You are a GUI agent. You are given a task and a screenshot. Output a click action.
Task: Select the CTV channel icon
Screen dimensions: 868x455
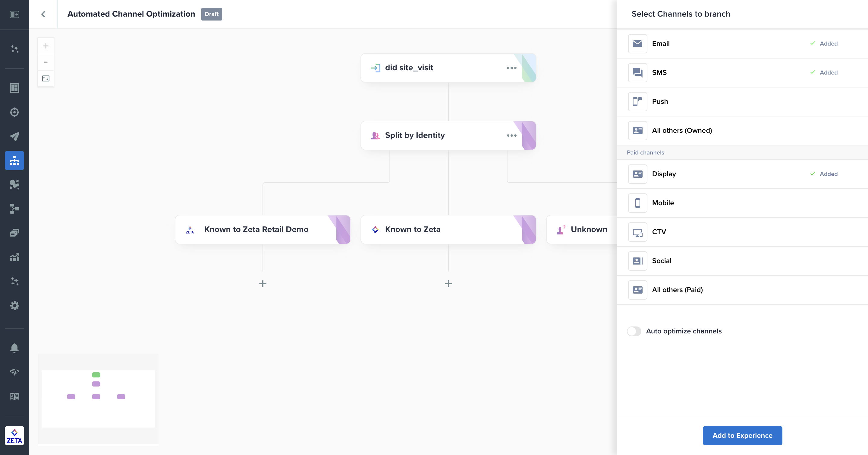click(x=637, y=232)
